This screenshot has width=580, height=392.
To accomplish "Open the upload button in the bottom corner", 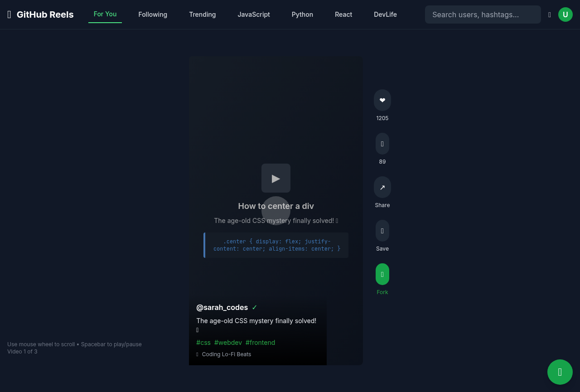I will 560,372.
